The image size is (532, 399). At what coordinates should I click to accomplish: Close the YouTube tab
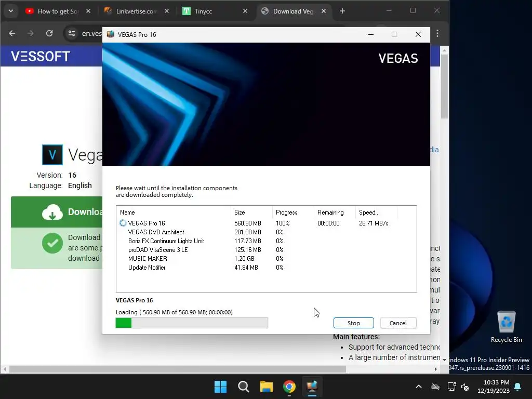[x=88, y=11]
